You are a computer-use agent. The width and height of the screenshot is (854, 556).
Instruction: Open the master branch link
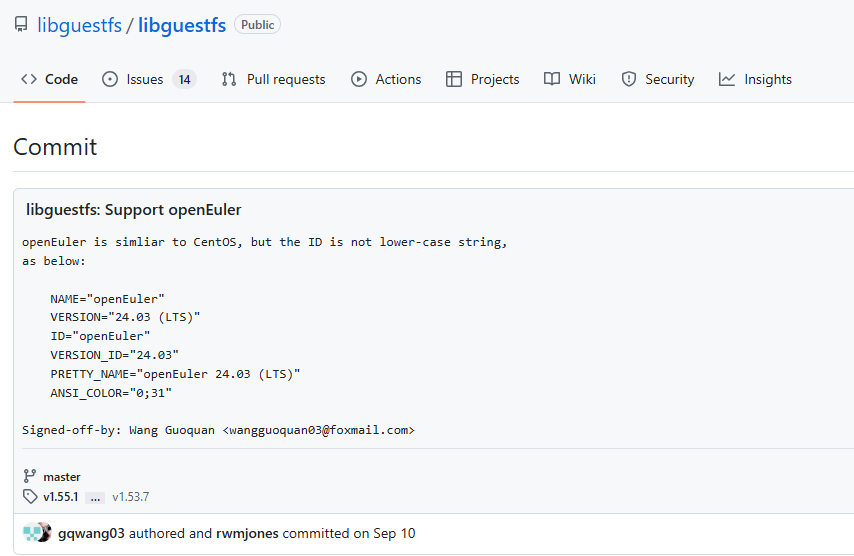62,477
